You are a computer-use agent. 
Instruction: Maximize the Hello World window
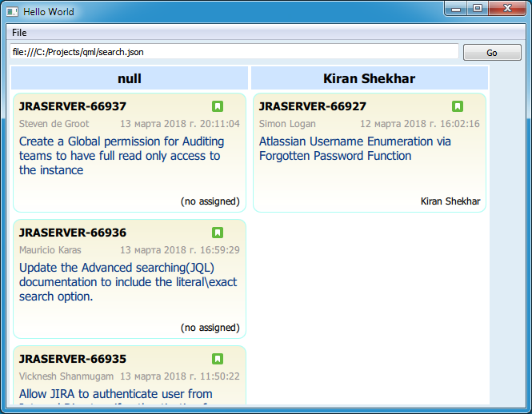478,9
